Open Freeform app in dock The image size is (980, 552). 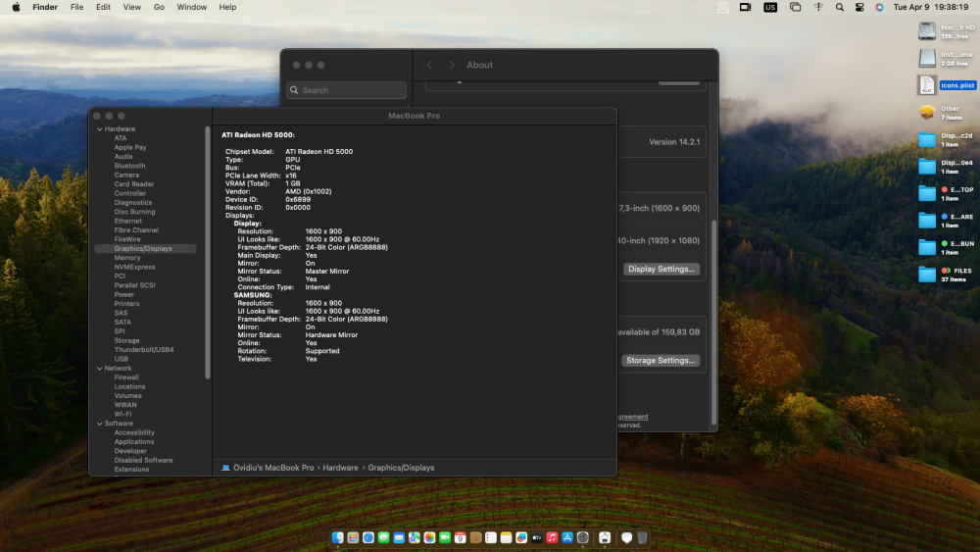[521, 537]
